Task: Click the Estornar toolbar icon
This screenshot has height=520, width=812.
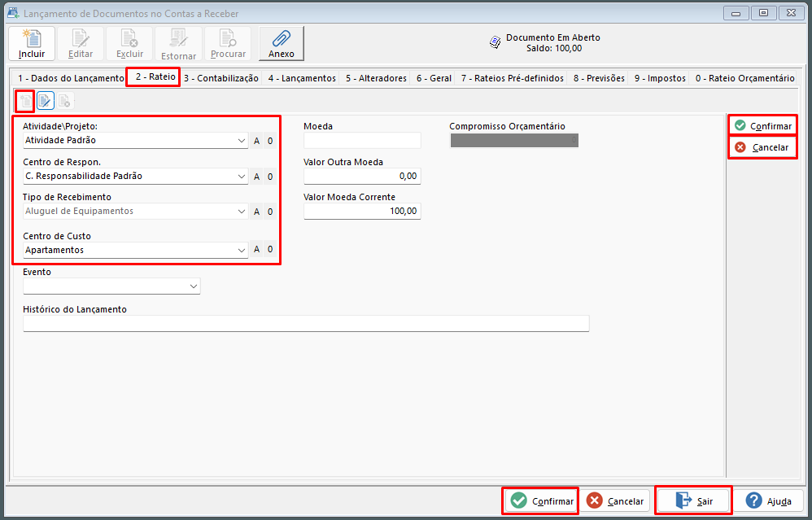Action: [x=178, y=43]
